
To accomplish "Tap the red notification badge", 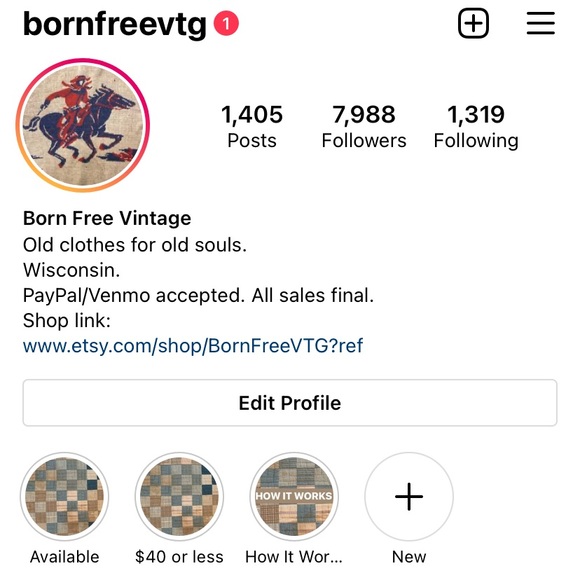I will pos(226,24).
